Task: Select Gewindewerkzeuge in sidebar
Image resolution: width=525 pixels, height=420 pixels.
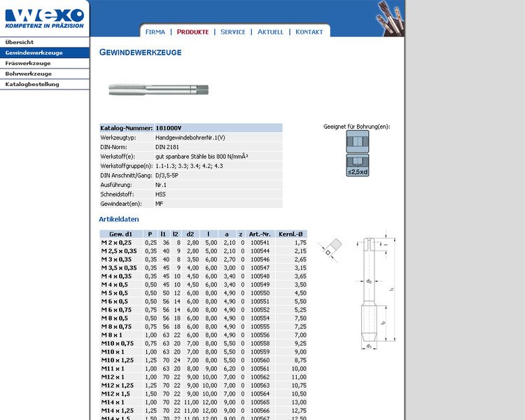Action: pyautogui.click(x=45, y=52)
